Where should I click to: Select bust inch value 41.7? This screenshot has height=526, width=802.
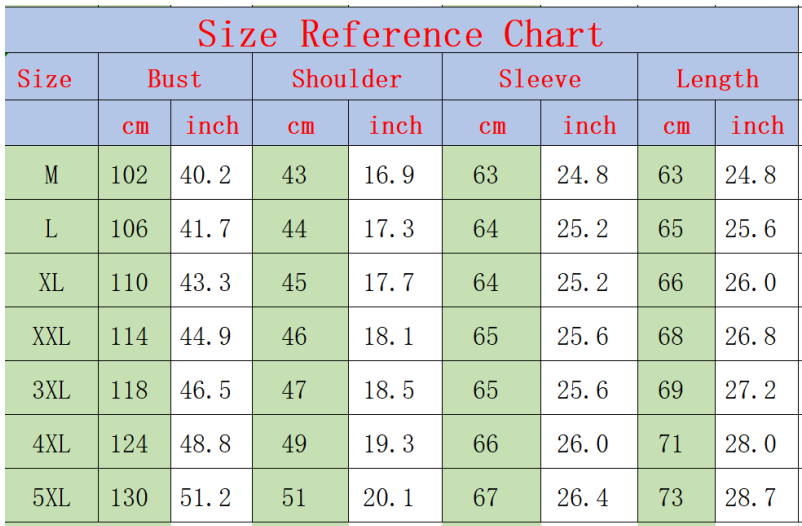[x=205, y=228]
